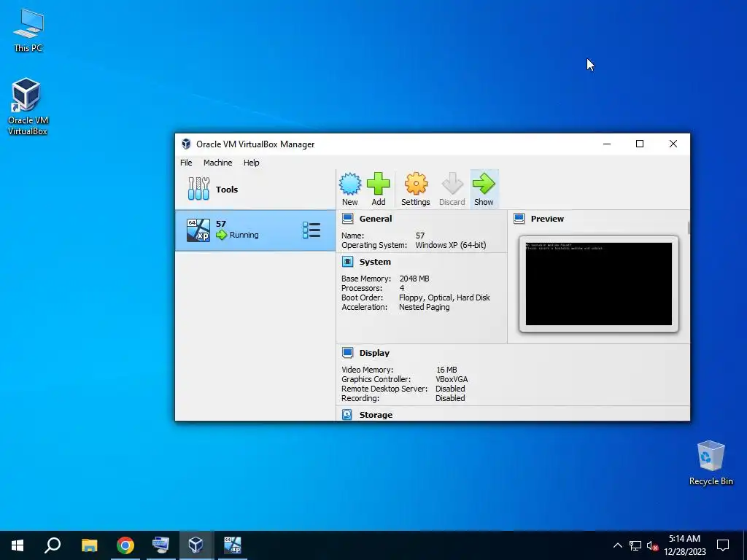Click the details pane vertical scrollbar
747x560 pixels.
coord(689,227)
